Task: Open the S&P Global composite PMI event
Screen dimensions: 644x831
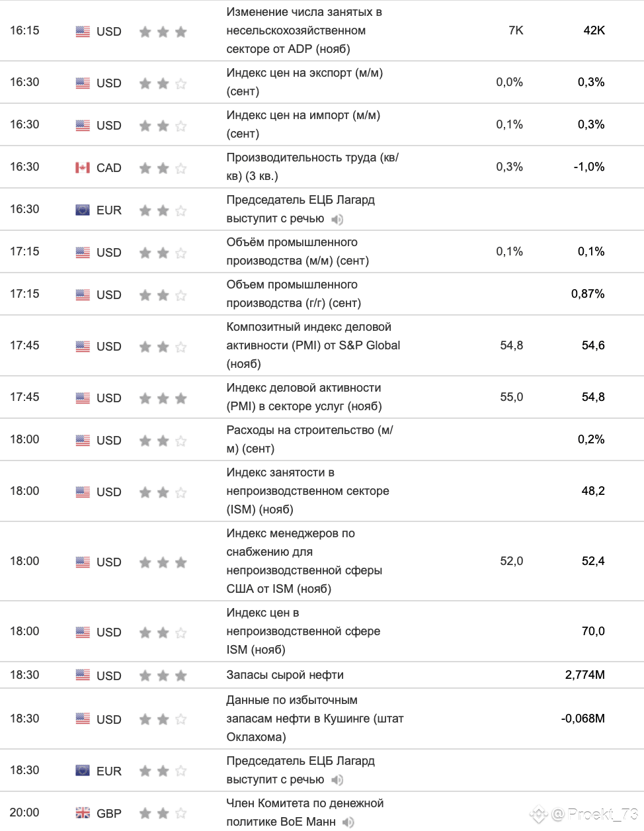Action: (313, 345)
